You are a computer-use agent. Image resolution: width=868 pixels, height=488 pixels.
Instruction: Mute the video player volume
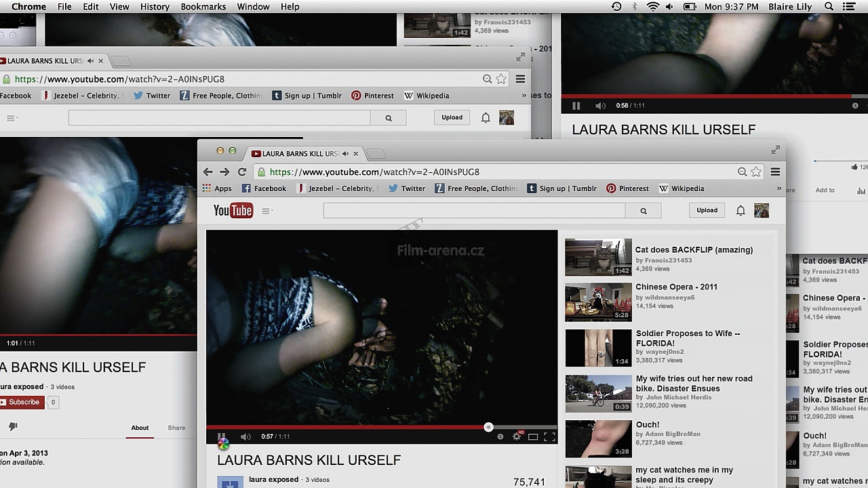point(245,436)
